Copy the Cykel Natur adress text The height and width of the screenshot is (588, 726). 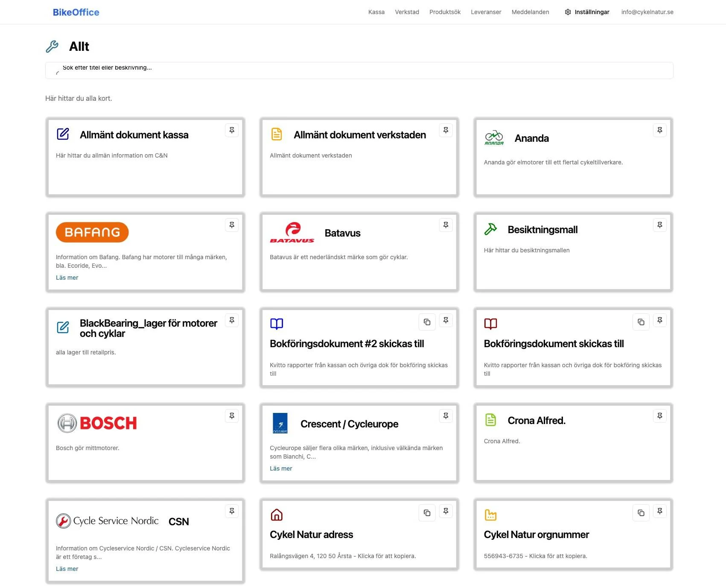coord(427,513)
